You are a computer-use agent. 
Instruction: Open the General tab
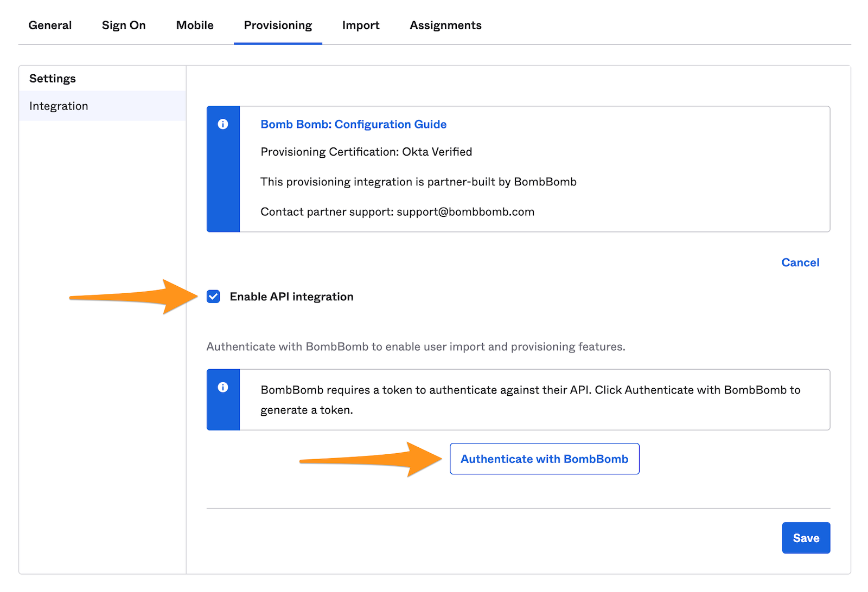point(50,25)
